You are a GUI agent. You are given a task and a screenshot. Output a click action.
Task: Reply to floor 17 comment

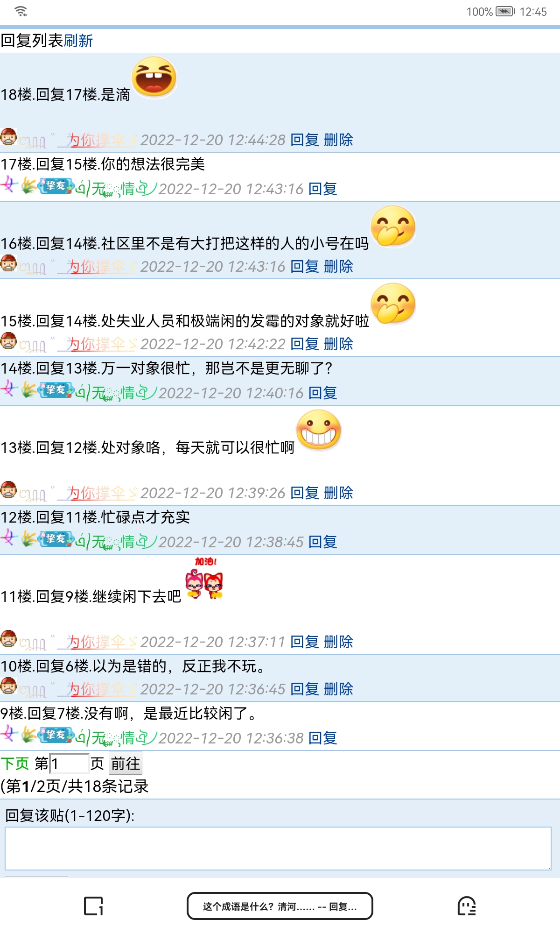(323, 189)
